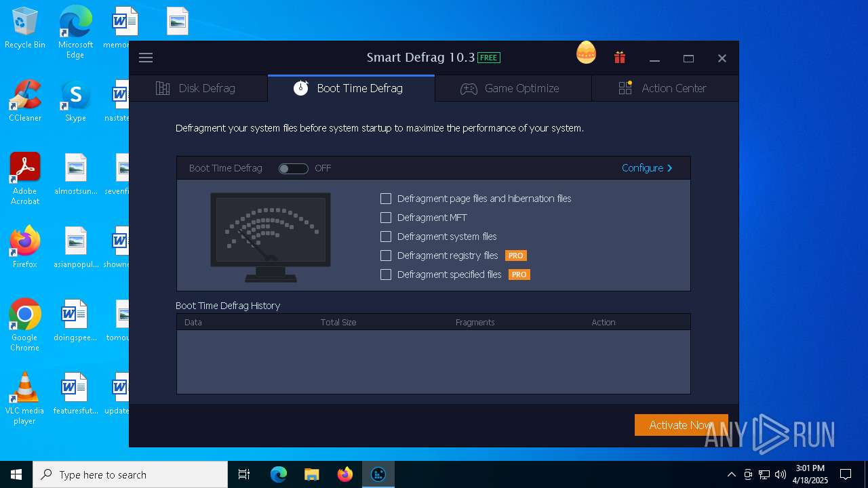
Task: Check the Defragment registry files option
Action: pos(386,256)
